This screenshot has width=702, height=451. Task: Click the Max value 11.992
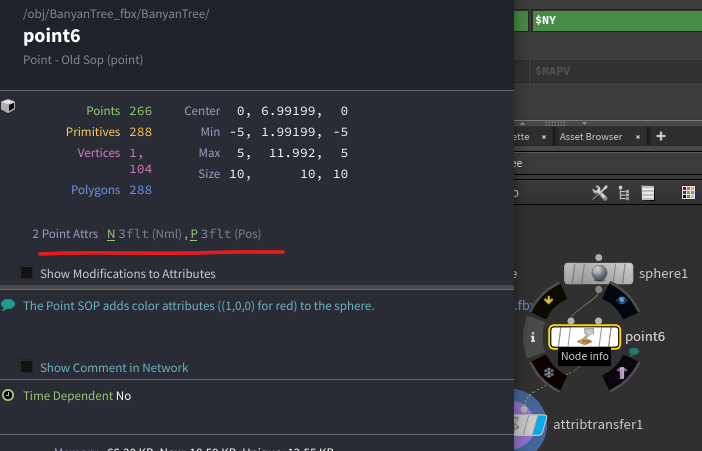pos(292,153)
